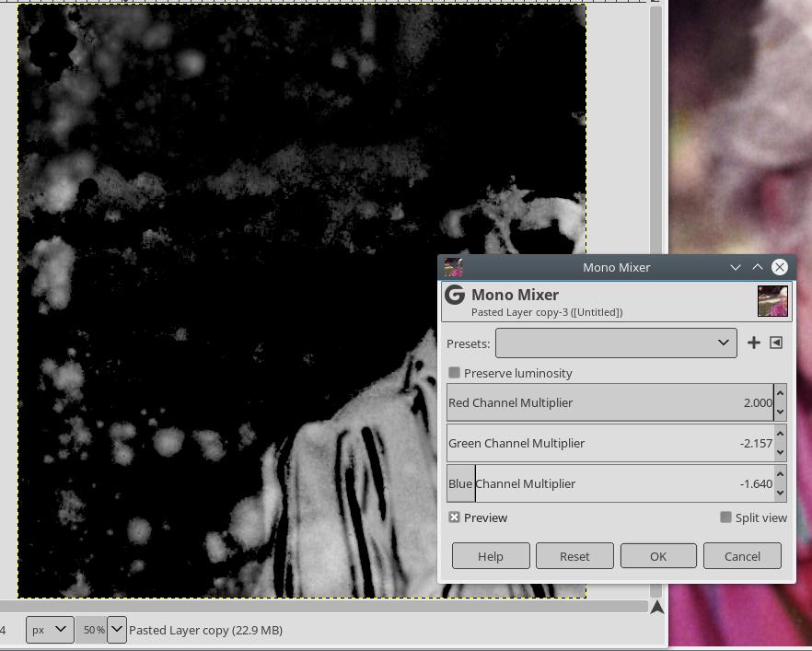This screenshot has width=812, height=651.
Task: Save current settings as a named preset
Action: (753, 343)
